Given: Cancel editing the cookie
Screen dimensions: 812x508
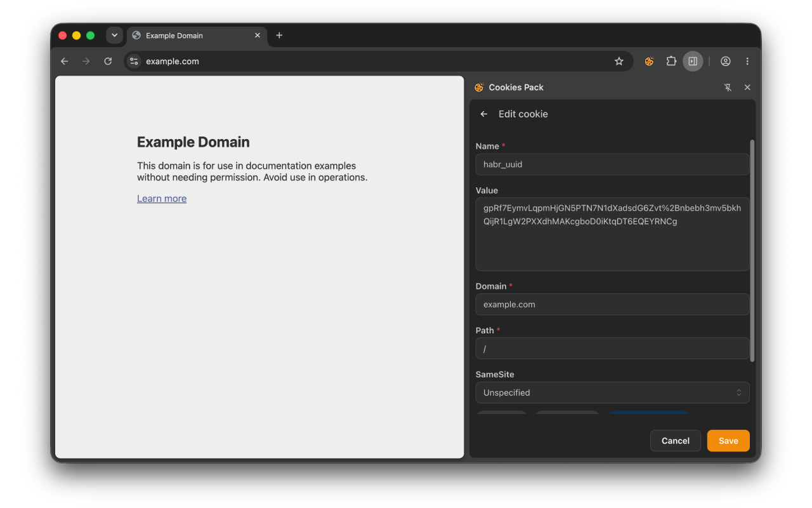Looking at the screenshot, I should click(x=676, y=441).
